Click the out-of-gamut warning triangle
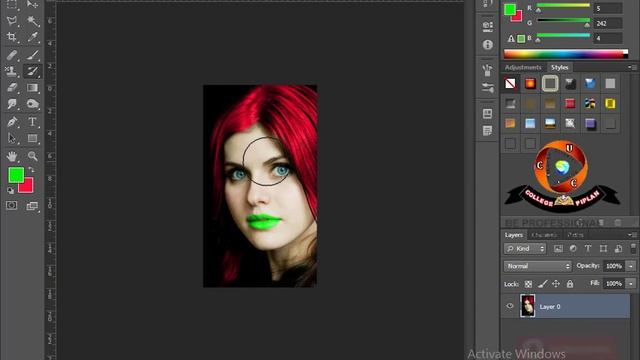This screenshot has height=360, width=640. (x=511, y=39)
